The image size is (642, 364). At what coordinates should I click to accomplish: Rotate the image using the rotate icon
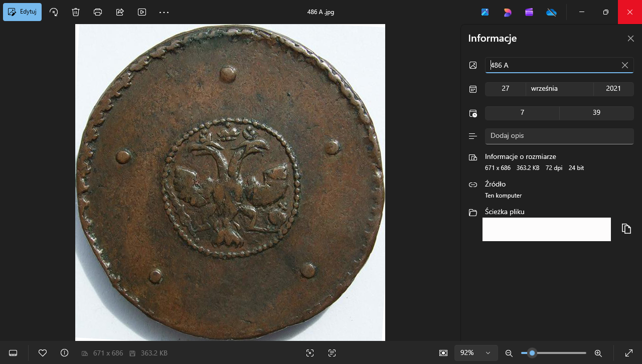coord(54,12)
